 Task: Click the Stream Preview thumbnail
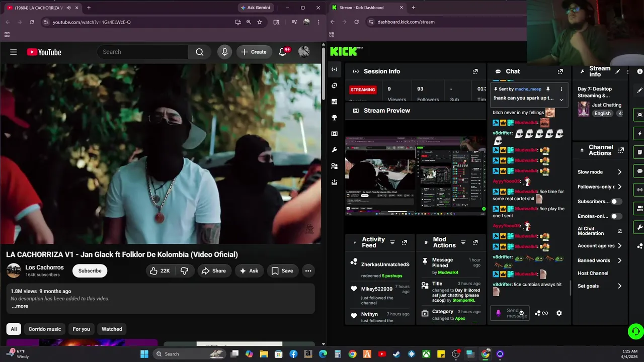(x=416, y=176)
